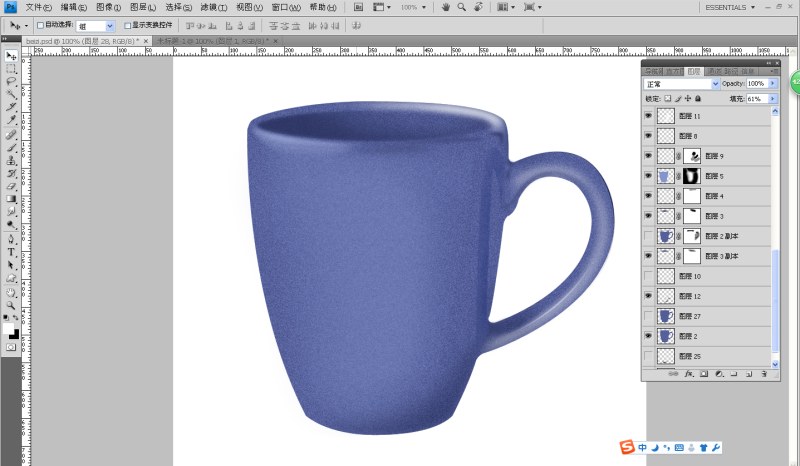Show layer 10 via its visibility box
Viewport: 800px width, 466px height.
point(648,276)
